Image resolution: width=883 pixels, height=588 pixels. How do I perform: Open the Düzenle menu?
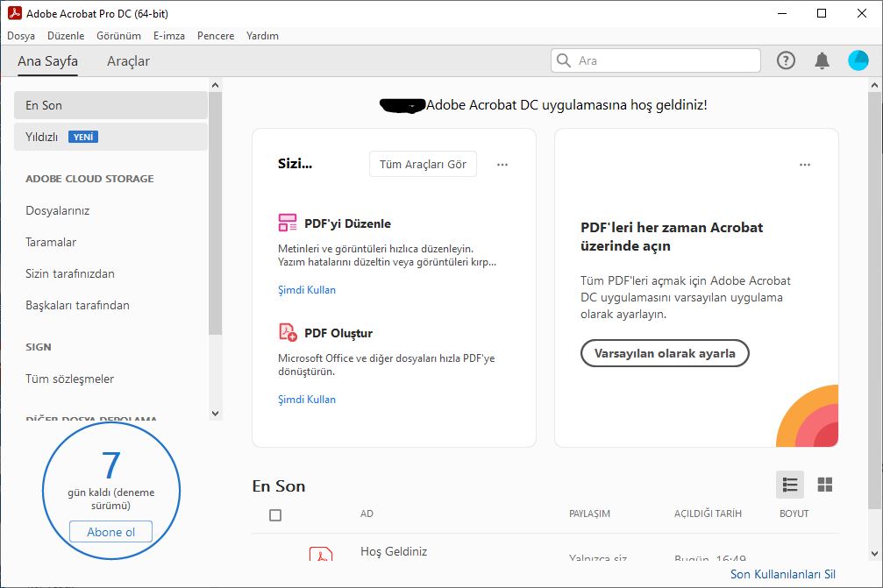[x=66, y=35]
